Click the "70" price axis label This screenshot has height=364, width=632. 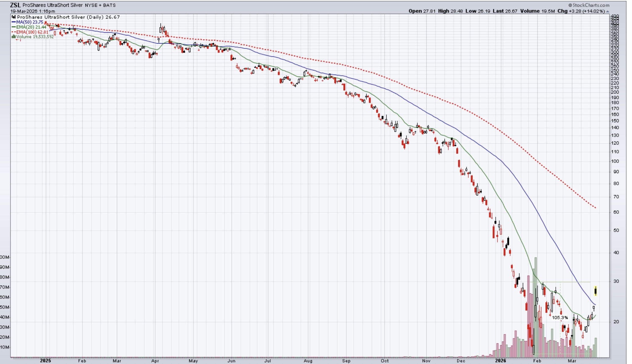616,197
